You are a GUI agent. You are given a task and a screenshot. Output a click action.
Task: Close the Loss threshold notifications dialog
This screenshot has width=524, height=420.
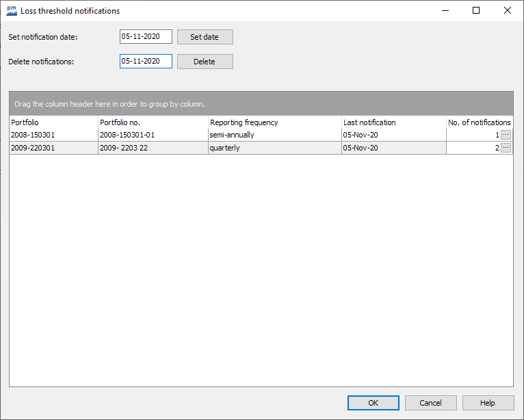pos(507,10)
